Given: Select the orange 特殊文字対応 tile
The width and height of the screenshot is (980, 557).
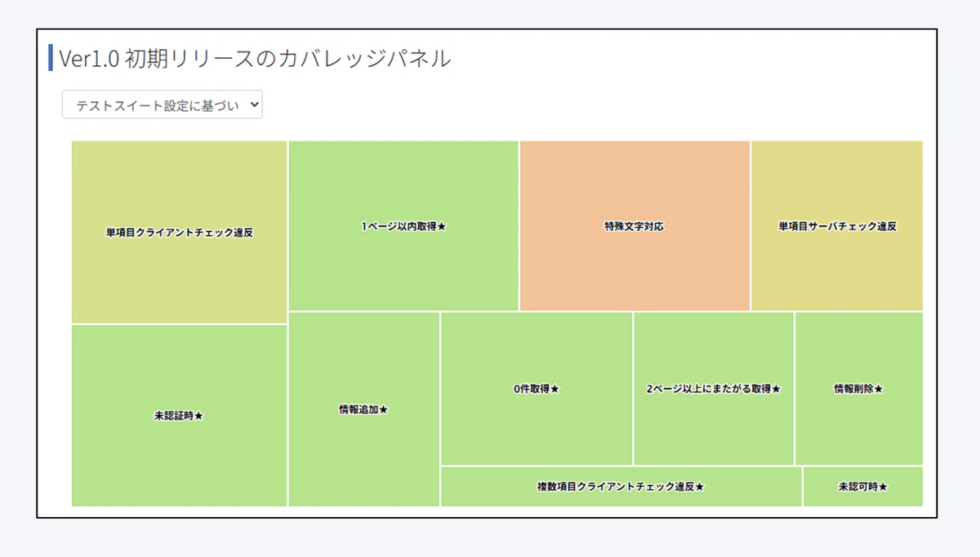Looking at the screenshot, I should click(x=634, y=226).
